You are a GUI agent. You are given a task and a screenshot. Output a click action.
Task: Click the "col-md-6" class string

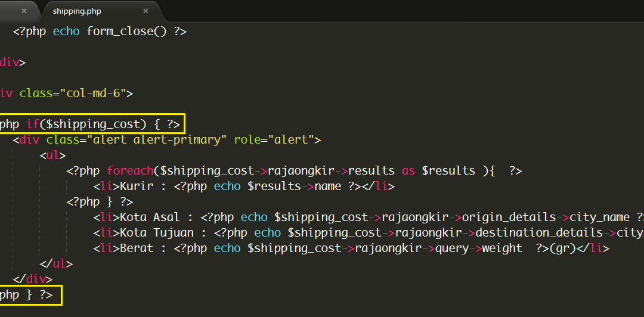(93, 94)
